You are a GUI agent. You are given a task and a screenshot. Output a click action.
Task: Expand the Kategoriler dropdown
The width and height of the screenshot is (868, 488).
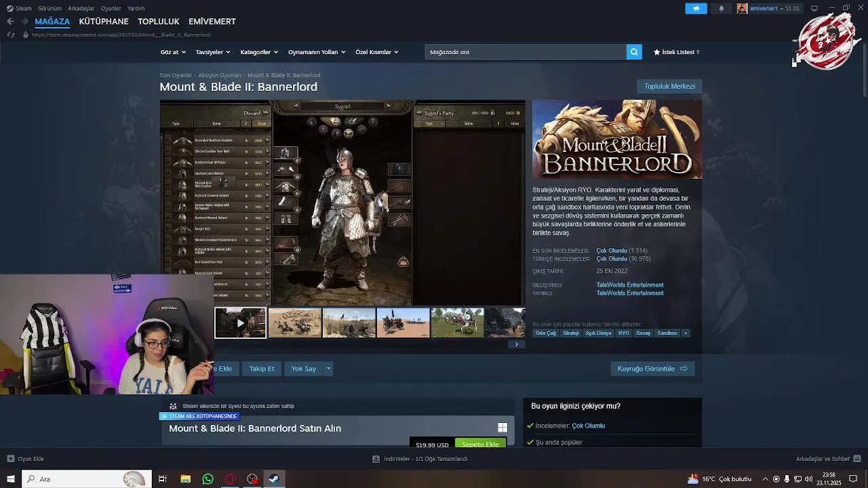coord(259,52)
